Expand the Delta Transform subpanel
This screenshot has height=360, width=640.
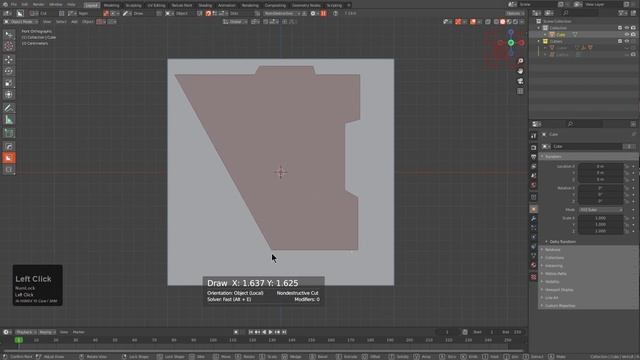[561, 242]
